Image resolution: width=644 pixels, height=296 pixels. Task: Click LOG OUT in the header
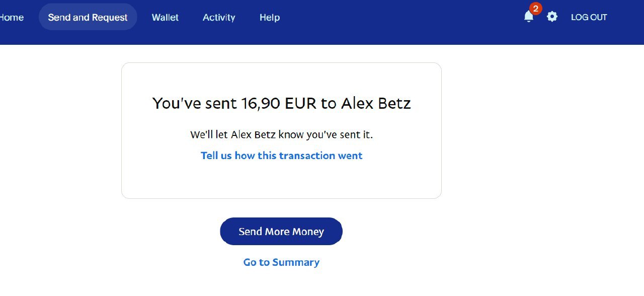(x=589, y=17)
